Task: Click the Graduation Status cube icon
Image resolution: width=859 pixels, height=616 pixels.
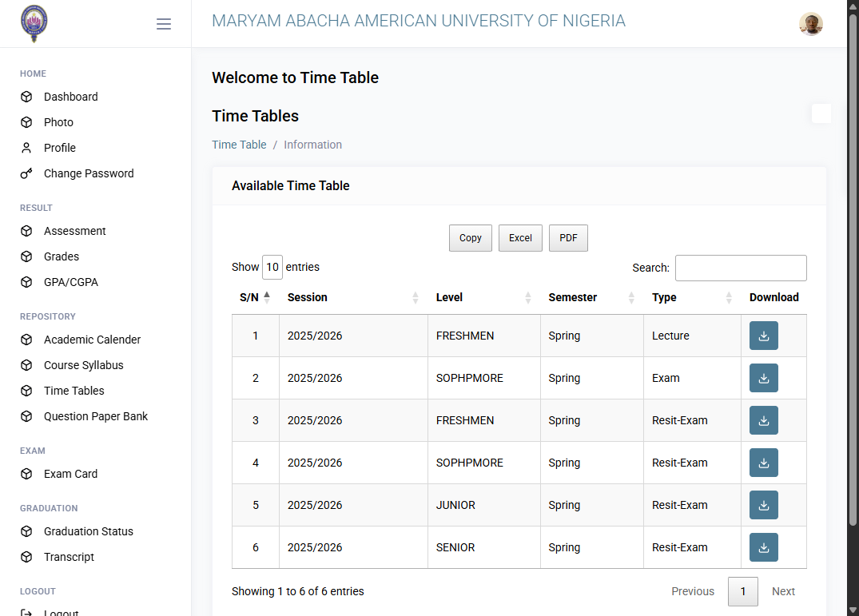Action: [x=26, y=531]
